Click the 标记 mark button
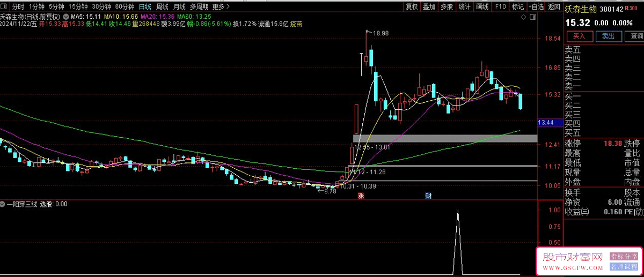The width and height of the screenshot is (644, 277). pyautogui.click(x=517, y=6)
